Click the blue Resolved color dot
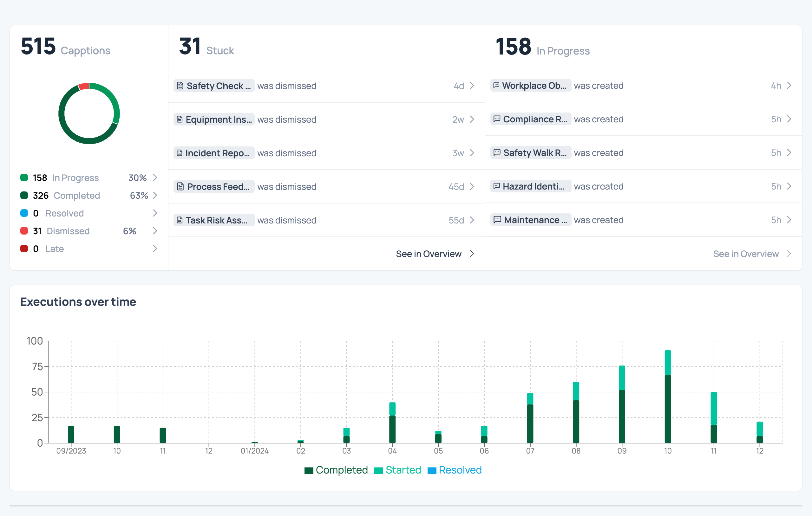 point(24,213)
